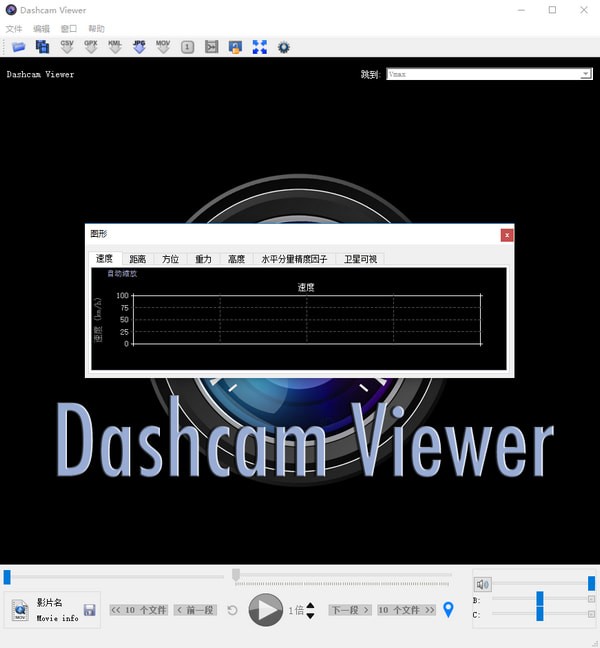Export clip using the MOV icon
The width and height of the screenshot is (600, 648).
(x=163, y=47)
